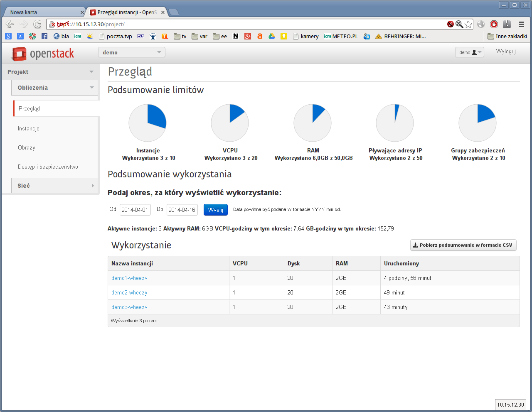
Task: Open the Chrome hamburger menu
Action: [x=521, y=24]
